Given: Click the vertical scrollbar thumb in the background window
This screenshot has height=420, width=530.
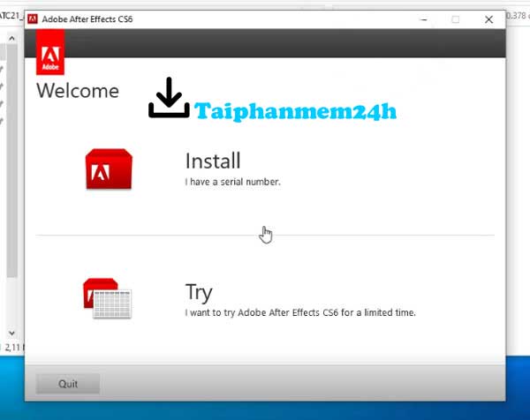Looking at the screenshot, I should [11, 161].
